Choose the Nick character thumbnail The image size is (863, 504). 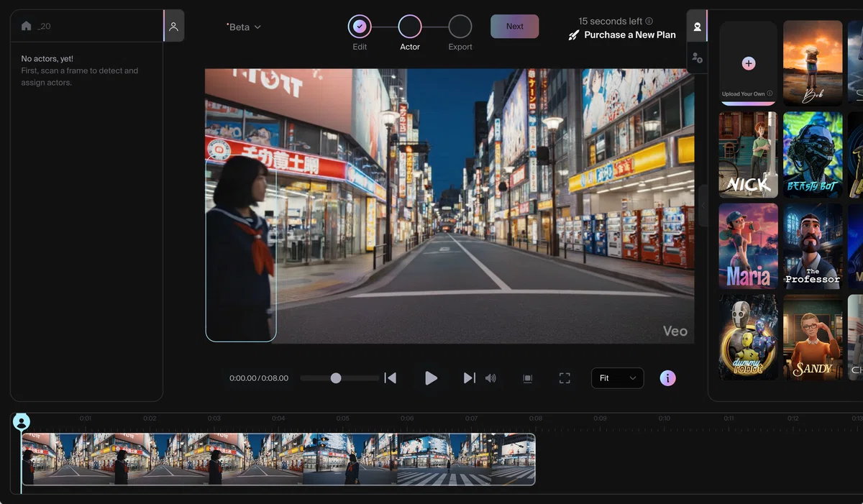(748, 155)
